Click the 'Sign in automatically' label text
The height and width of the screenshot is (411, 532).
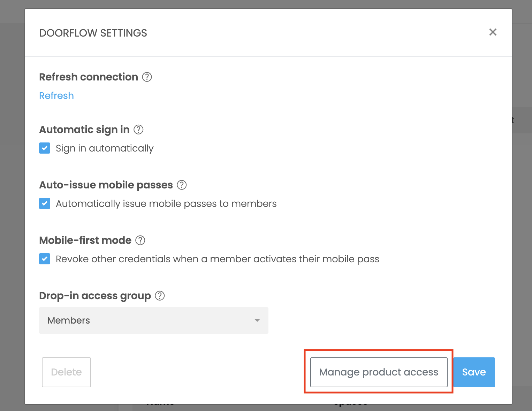coord(105,148)
